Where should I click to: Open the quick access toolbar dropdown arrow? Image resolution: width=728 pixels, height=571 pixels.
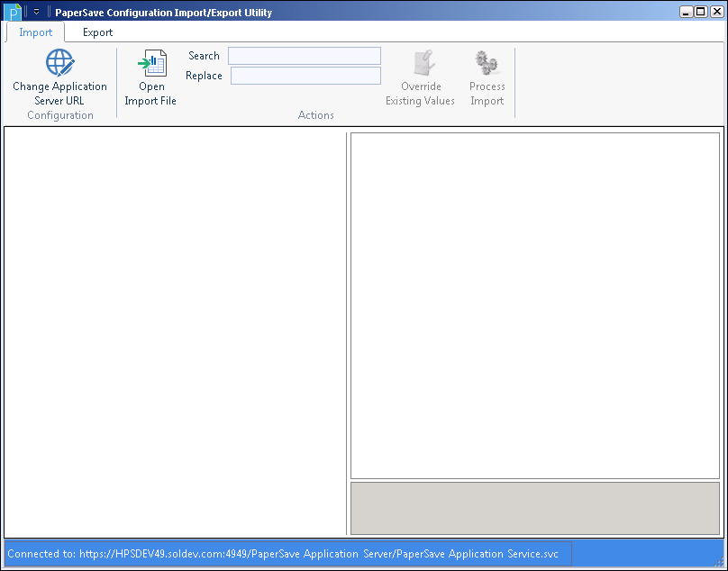(37, 12)
